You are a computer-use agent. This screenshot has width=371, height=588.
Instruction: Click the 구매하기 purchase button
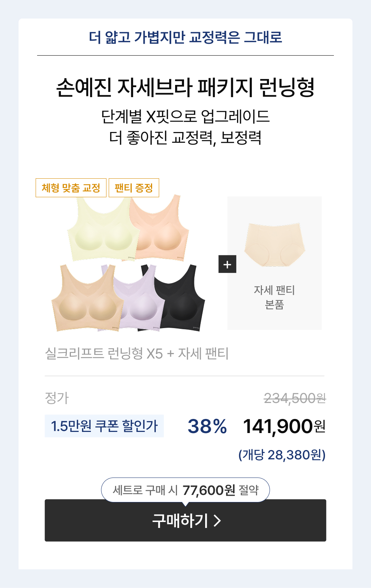point(185,520)
